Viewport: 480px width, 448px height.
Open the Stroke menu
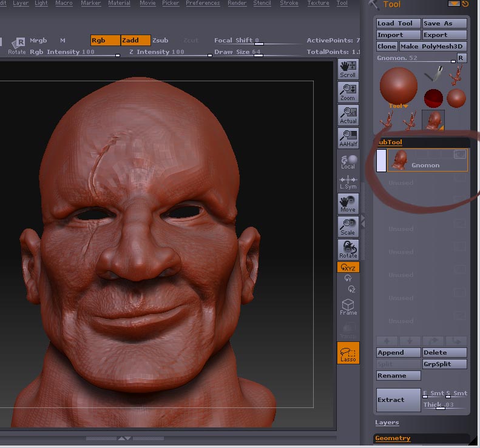coord(289,3)
